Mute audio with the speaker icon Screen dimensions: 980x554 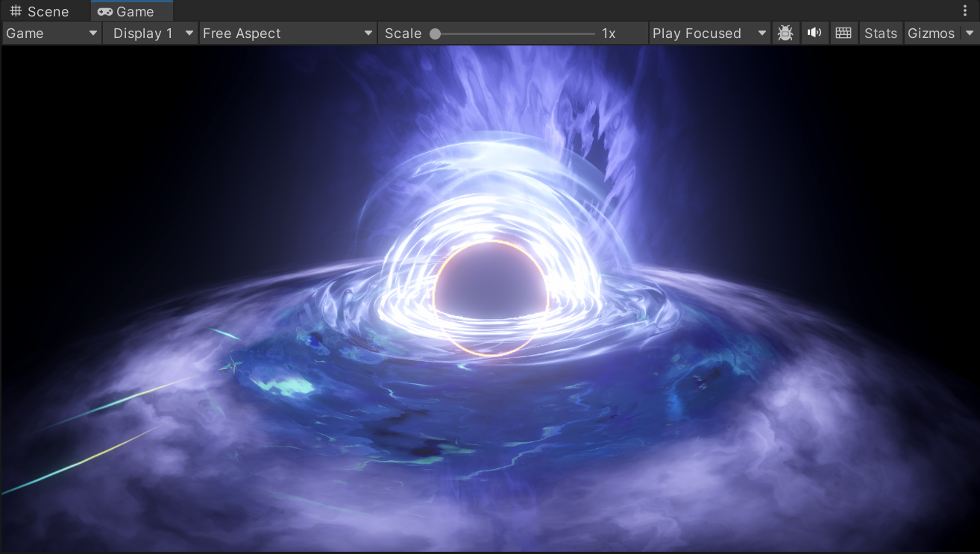click(x=814, y=34)
